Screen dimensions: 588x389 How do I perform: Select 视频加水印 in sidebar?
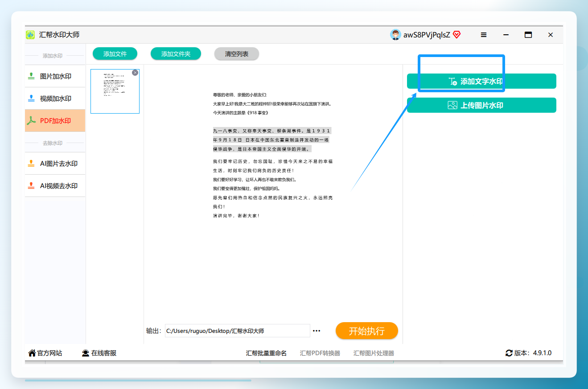click(55, 98)
